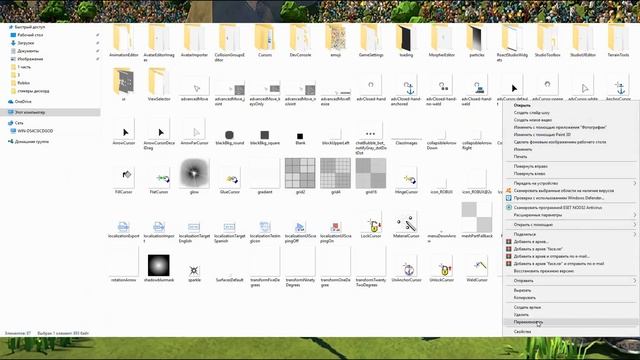Choose Вырезать in the context menu
The image size is (640, 360).
570,290
